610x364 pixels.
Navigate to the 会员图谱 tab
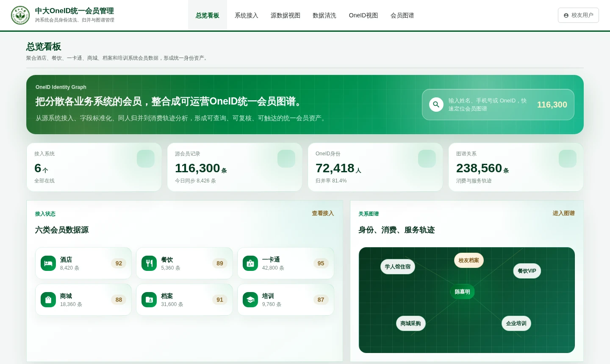coord(402,15)
